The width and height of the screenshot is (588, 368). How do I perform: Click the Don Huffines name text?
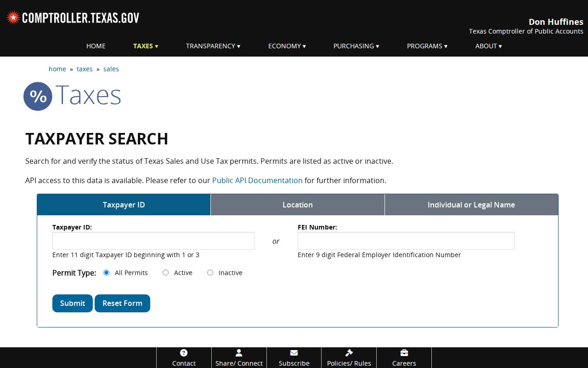pyautogui.click(x=556, y=22)
